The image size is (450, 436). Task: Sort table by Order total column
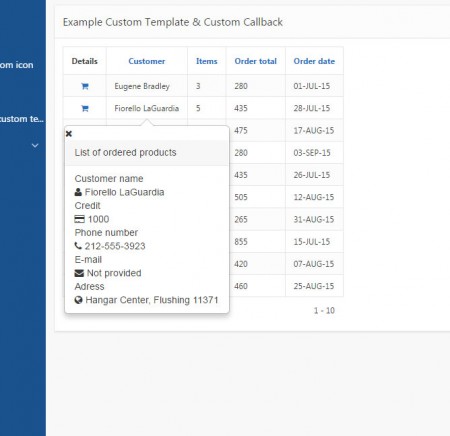(x=256, y=61)
